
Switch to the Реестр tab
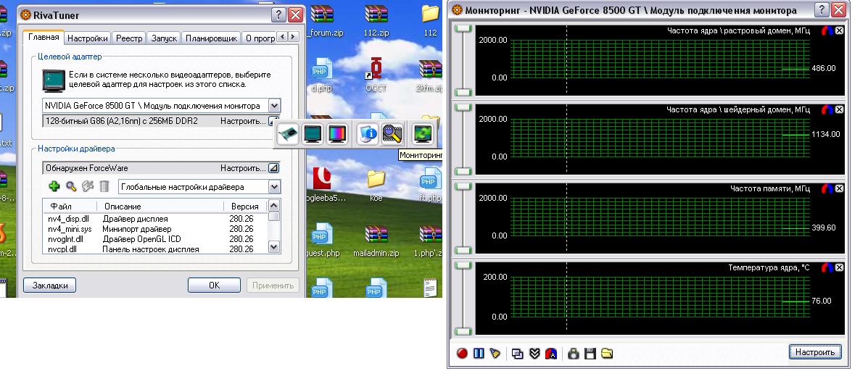129,38
